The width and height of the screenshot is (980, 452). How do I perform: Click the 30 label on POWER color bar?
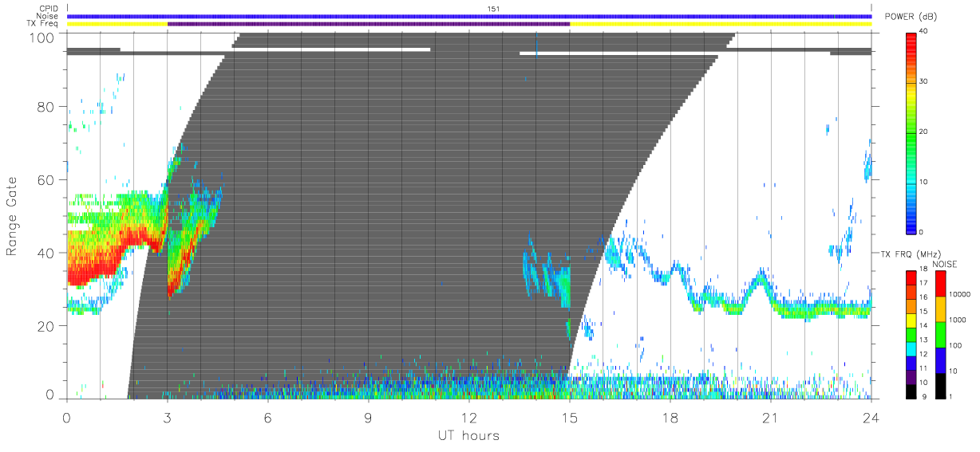[x=925, y=81]
